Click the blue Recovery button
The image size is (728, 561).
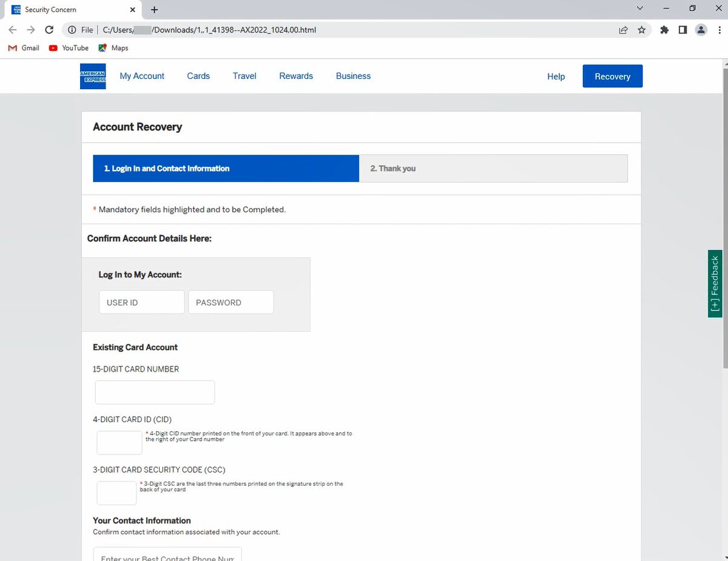coord(612,76)
